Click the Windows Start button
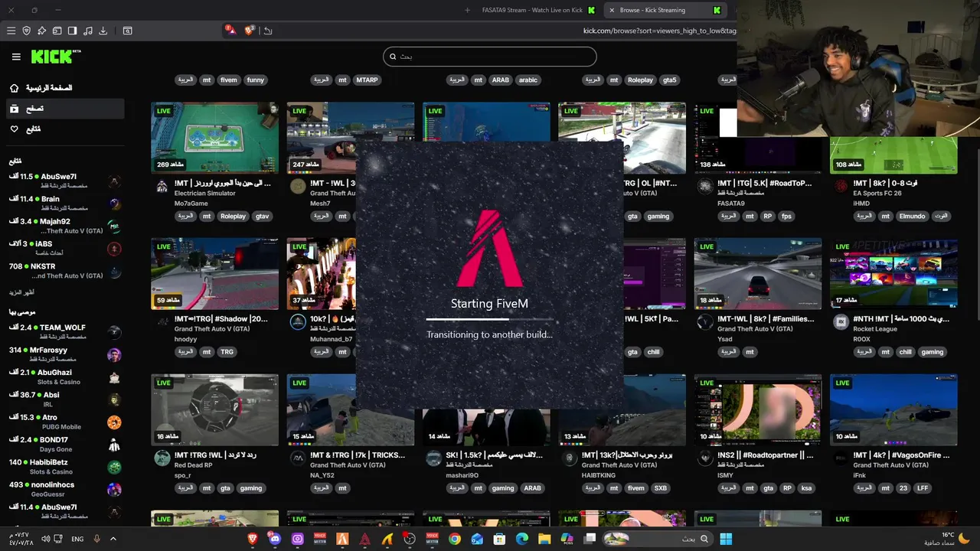This screenshot has width=980, height=551. (x=725, y=539)
